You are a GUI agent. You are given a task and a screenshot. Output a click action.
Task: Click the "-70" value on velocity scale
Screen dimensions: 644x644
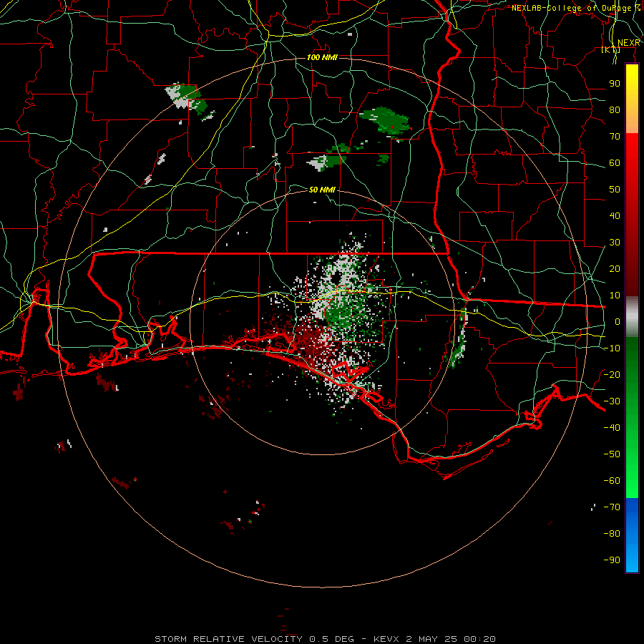click(612, 507)
